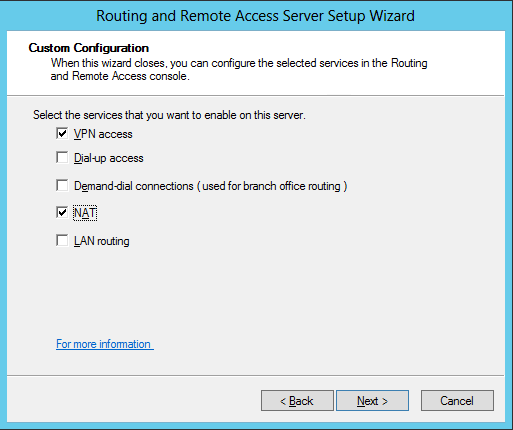Click the focused "NAT" label text
The width and height of the screenshot is (513, 430).
tap(85, 213)
